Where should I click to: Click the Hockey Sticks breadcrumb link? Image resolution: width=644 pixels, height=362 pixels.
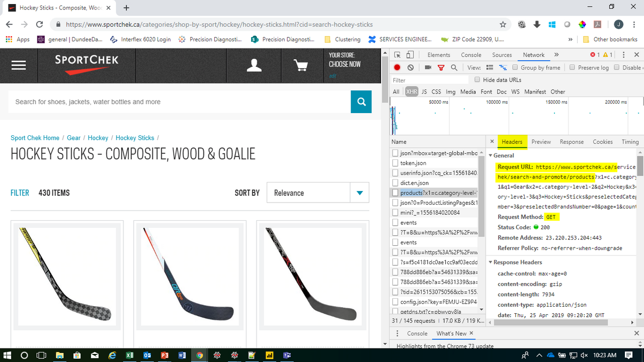[135, 138]
